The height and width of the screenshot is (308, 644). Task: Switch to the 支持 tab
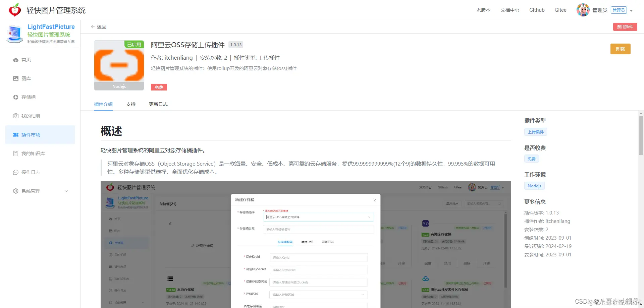(130, 104)
